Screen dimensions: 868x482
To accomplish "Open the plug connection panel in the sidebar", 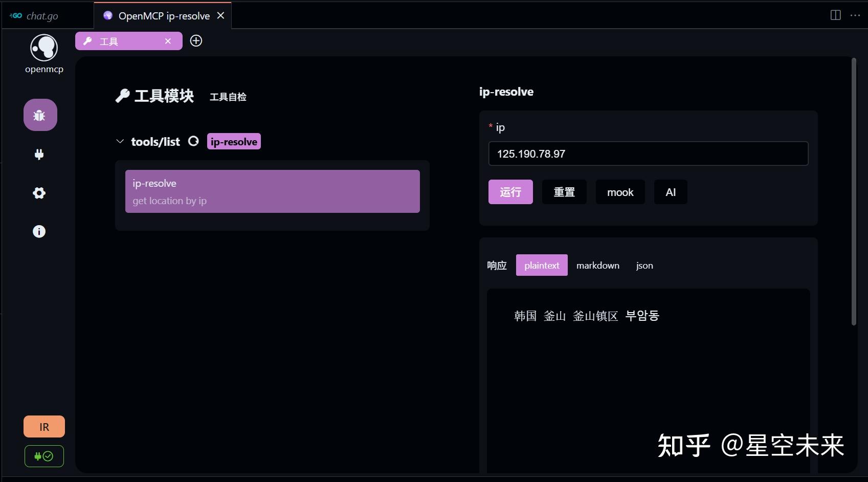I will (39, 154).
